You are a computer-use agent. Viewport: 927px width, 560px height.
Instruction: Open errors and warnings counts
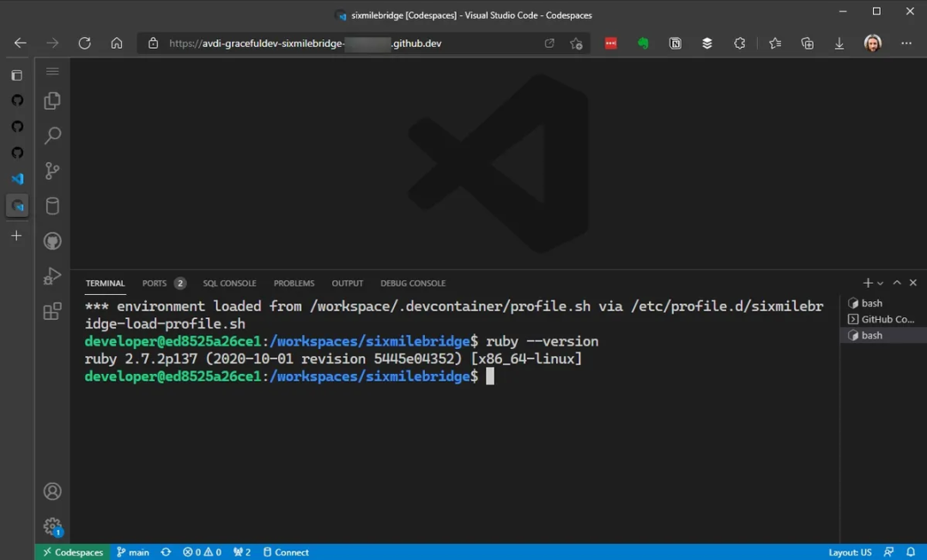click(x=202, y=552)
